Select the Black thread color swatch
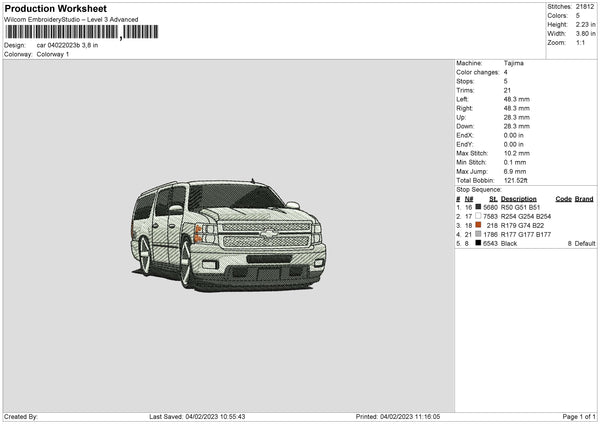Image resolution: width=600 pixels, height=424 pixels. (x=479, y=243)
